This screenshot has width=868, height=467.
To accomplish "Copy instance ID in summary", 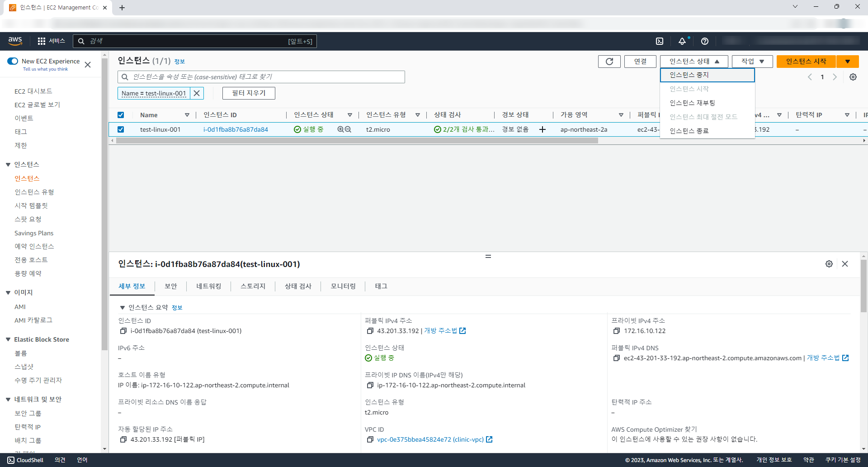I will point(123,331).
